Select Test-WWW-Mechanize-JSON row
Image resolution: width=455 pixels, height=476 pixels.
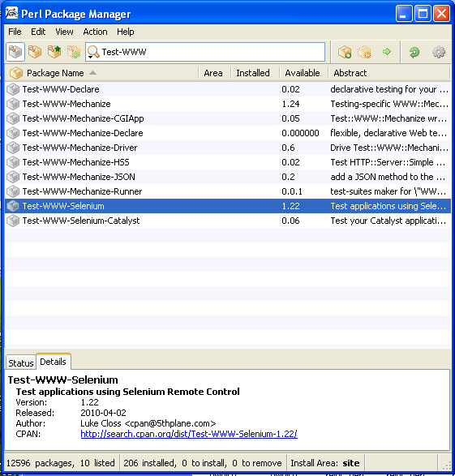click(228, 177)
